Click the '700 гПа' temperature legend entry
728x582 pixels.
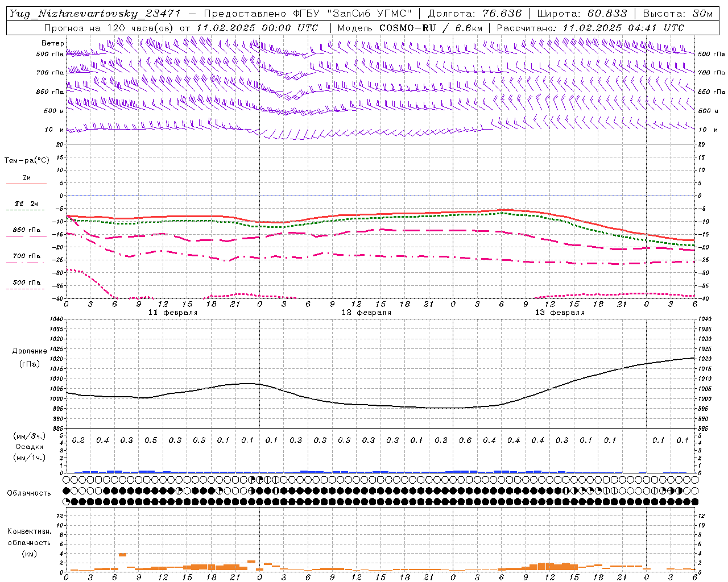click(27, 256)
